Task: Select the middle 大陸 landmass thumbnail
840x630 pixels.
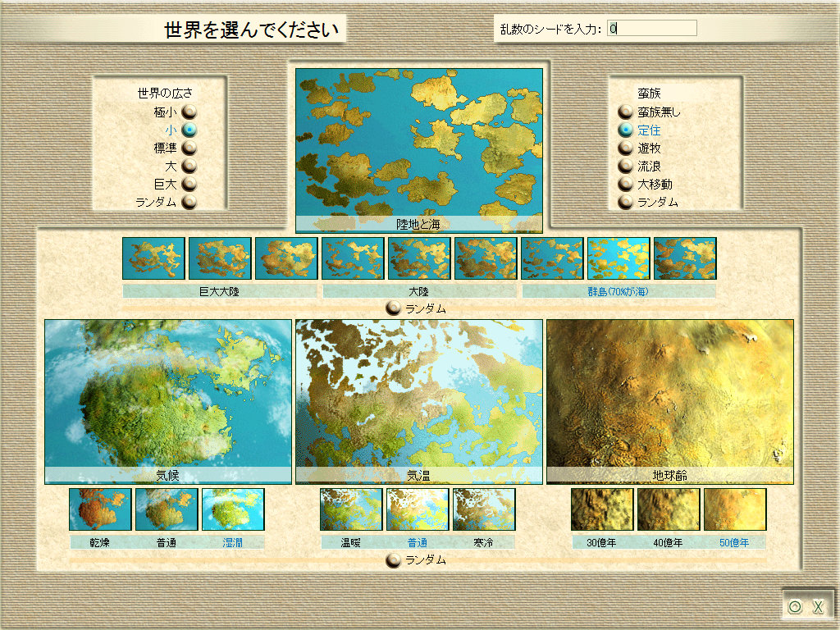Action: tap(419, 258)
